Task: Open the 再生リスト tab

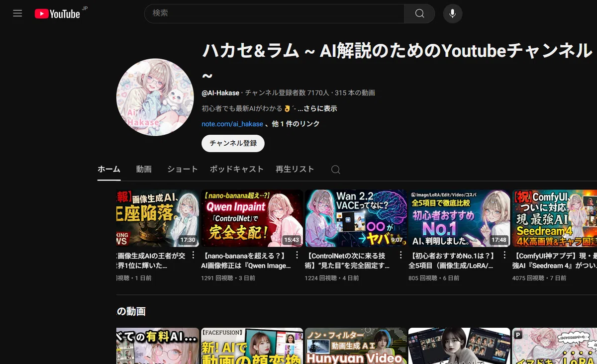Action: click(295, 169)
